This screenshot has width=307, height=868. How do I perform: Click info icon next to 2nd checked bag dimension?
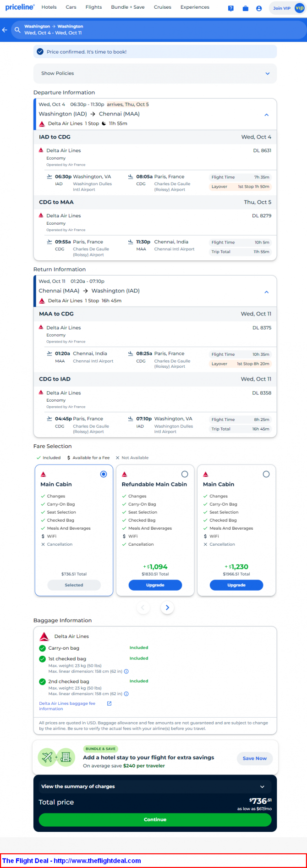pyautogui.click(x=126, y=694)
